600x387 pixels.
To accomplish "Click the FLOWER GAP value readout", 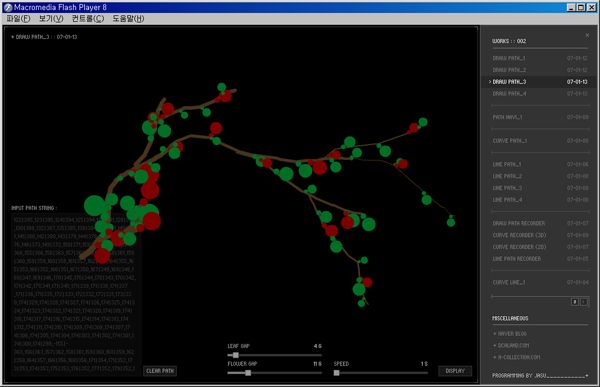I will pyautogui.click(x=317, y=364).
